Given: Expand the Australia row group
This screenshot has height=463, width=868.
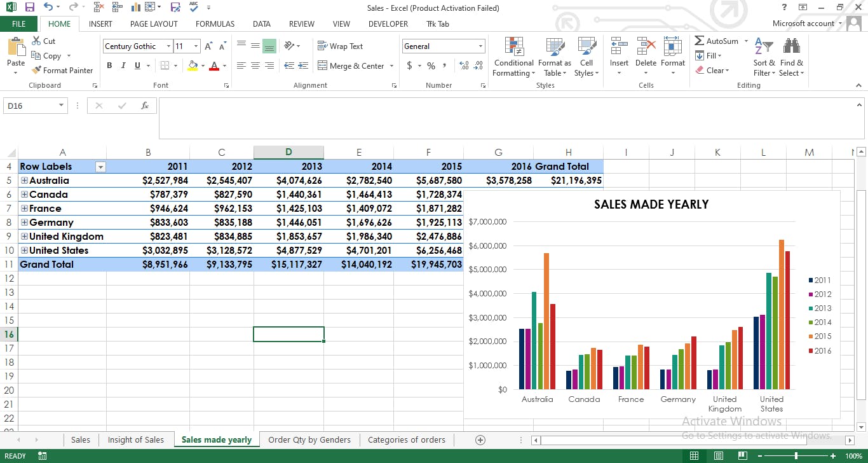Looking at the screenshot, I should coord(24,181).
